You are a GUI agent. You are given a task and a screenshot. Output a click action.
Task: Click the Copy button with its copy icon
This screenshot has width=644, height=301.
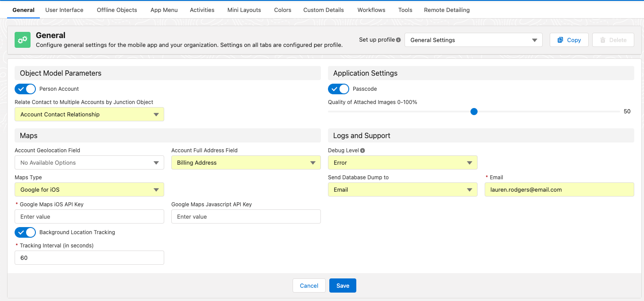(569, 40)
